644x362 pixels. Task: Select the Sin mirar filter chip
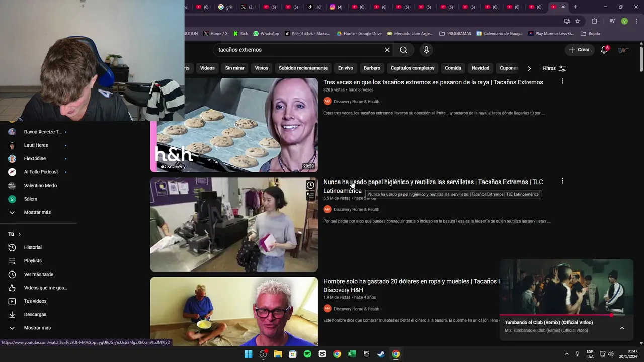coord(234,68)
